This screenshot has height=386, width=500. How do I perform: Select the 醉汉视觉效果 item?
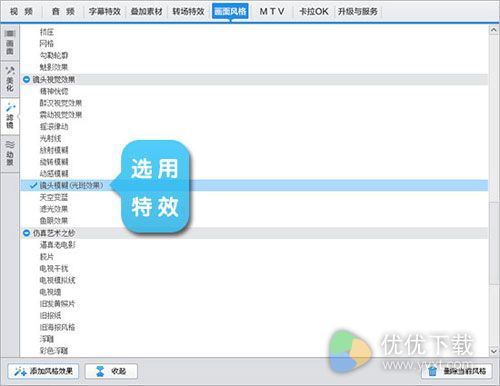pos(61,103)
